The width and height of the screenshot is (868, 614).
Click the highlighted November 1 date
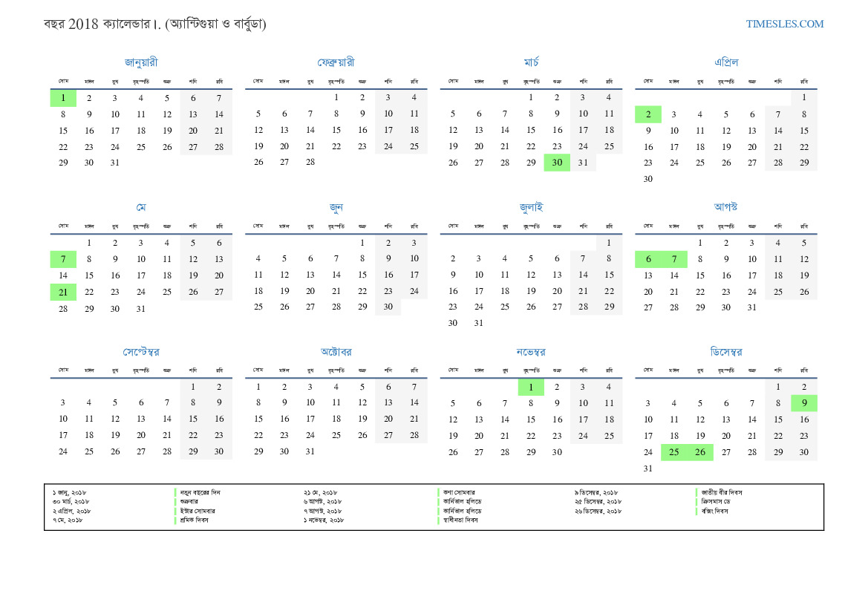pos(531,387)
